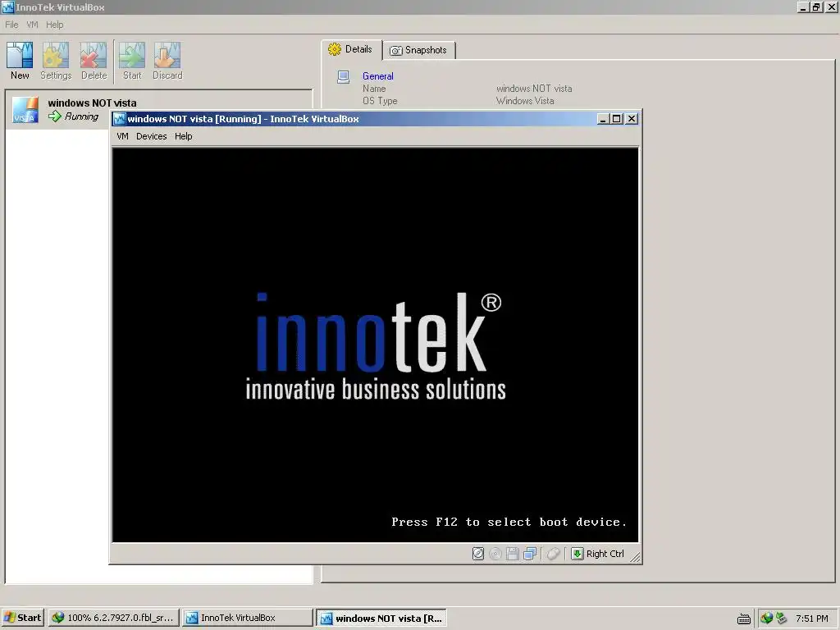Close the running VM window
This screenshot has height=630, width=840.
[x=632, y=119]
